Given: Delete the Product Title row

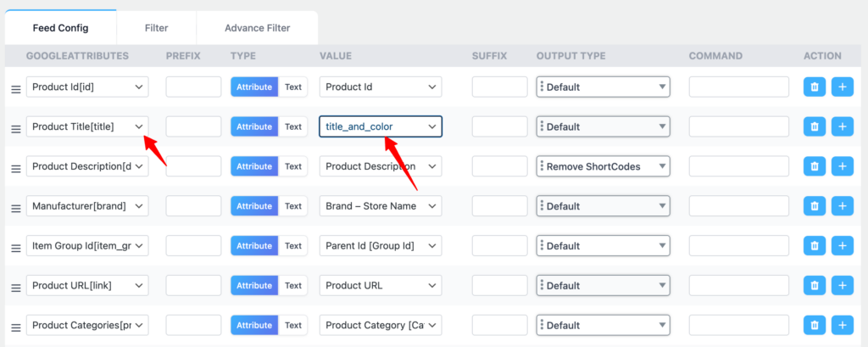Looking at the screenshot, I should coord(814,126).
